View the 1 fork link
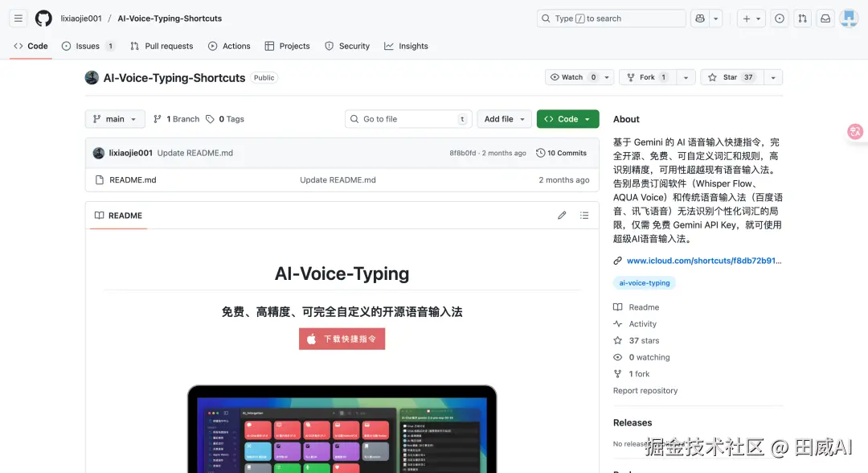 click(x=633, y=374)
